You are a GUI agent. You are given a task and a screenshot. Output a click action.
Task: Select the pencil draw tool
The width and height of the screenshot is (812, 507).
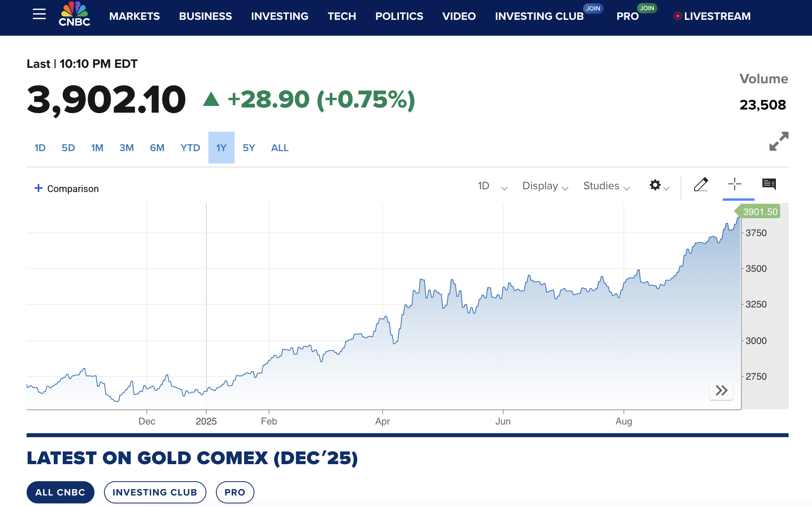[701, 184]
